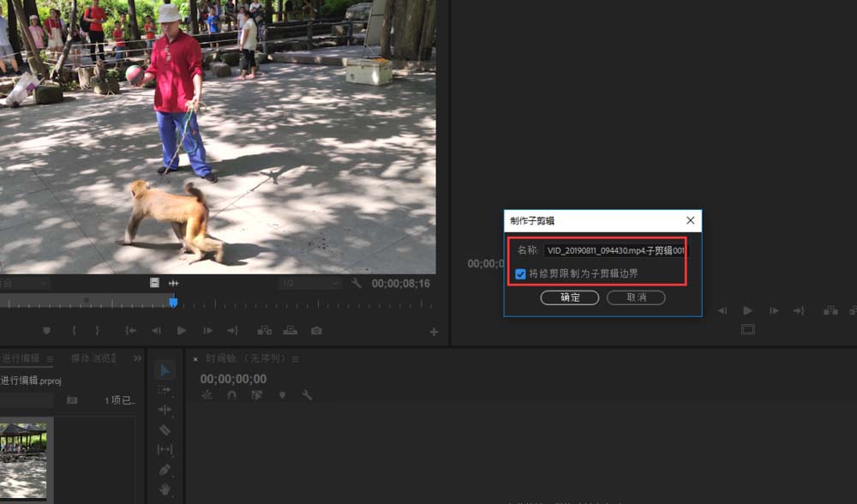Expand hidden panel tabs chevron
The height and width of the screenshot is (504, 857).
coord(137,358)
